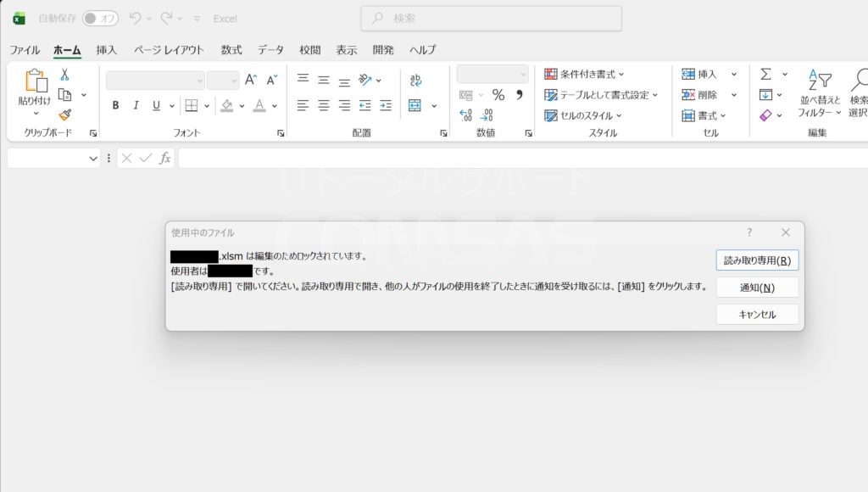Expand the font name dropdown
Screen dimensions: 868x492
200,81
